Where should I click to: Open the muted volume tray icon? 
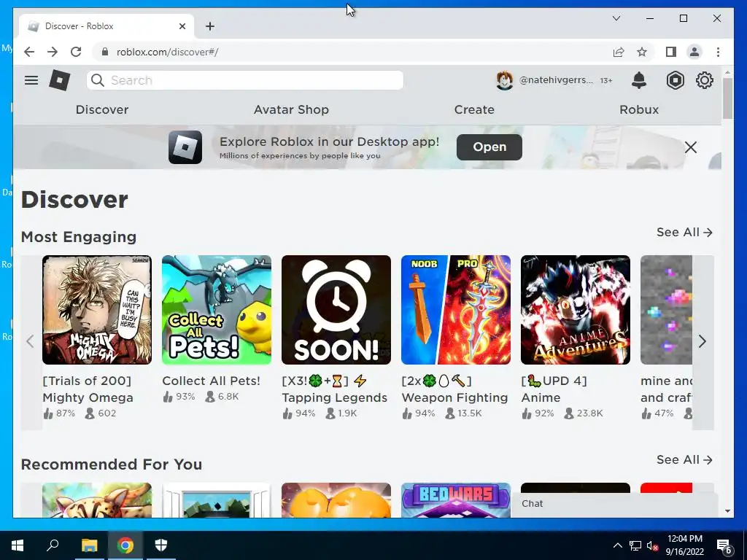652,545
